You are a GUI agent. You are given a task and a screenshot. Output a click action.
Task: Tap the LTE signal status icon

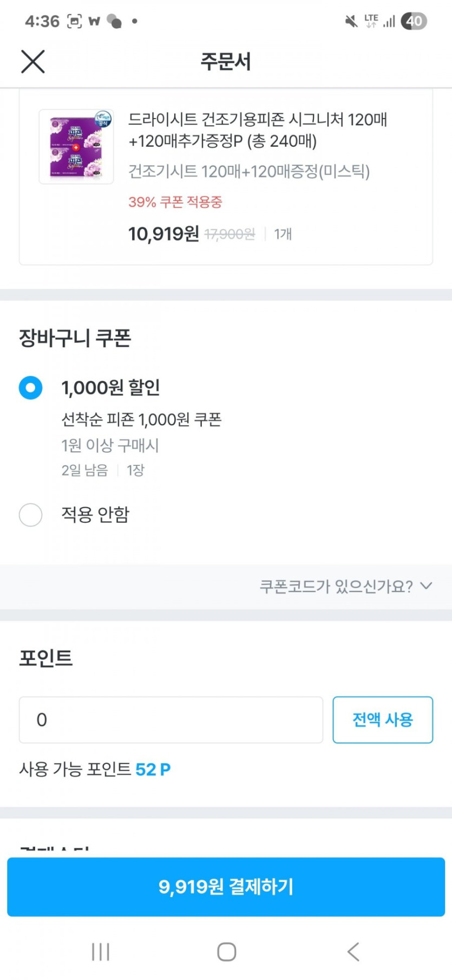pyautogui.click(x=371, y=21)
